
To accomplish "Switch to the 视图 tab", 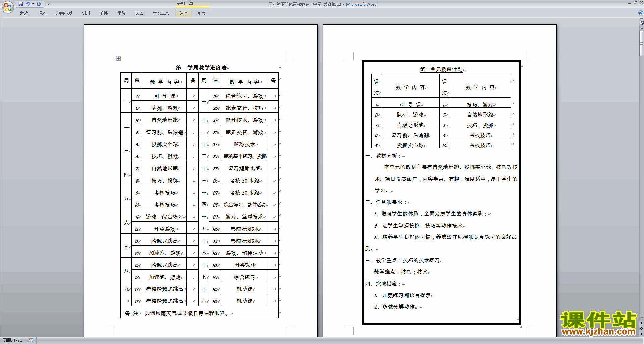I will tap(139, 13).
